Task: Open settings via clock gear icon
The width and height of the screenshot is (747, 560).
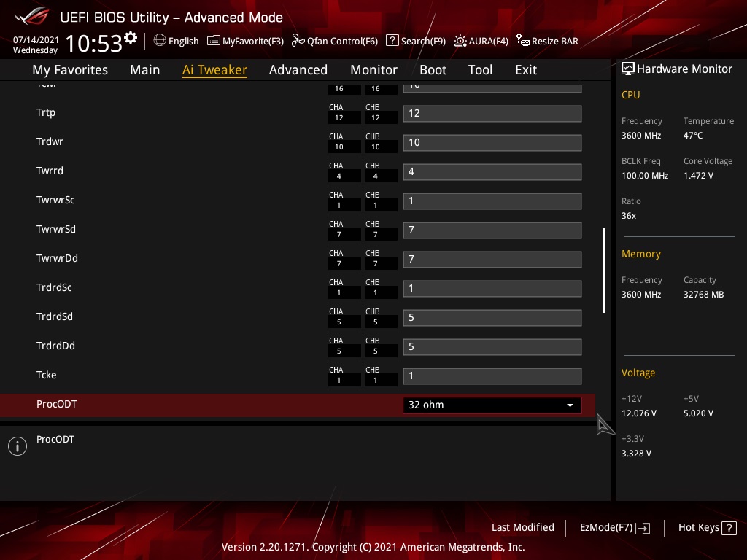Action: (x=131, y=38)
